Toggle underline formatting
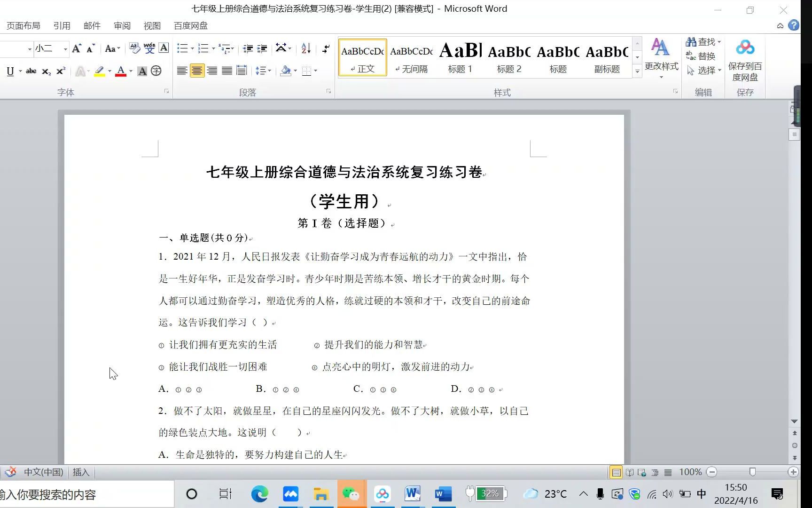The image size is (812, 508). [10, 71]
